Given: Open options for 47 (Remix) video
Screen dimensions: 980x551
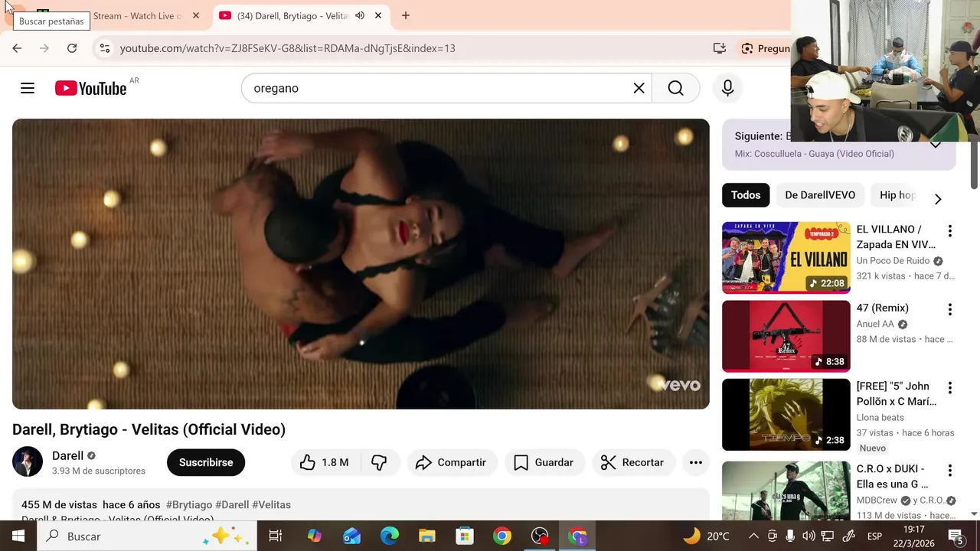Looking at the screenshot, I should (x=949, y=309).
